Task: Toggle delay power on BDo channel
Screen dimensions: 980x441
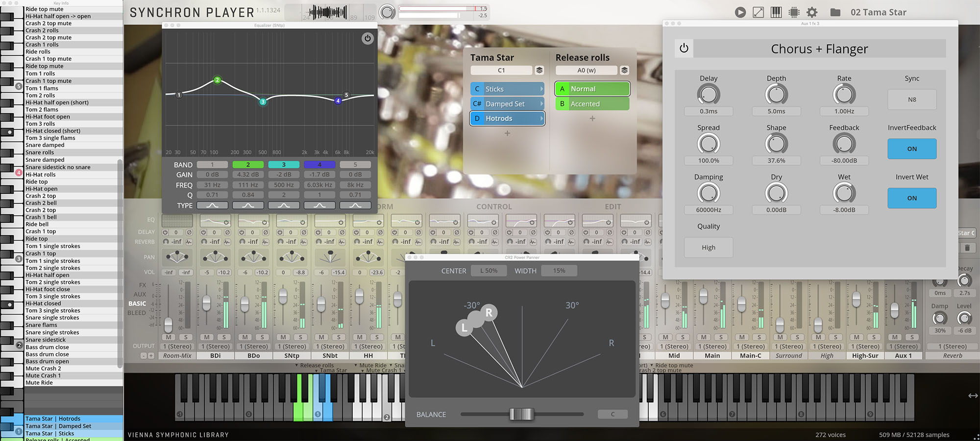Action: (242, 232)
